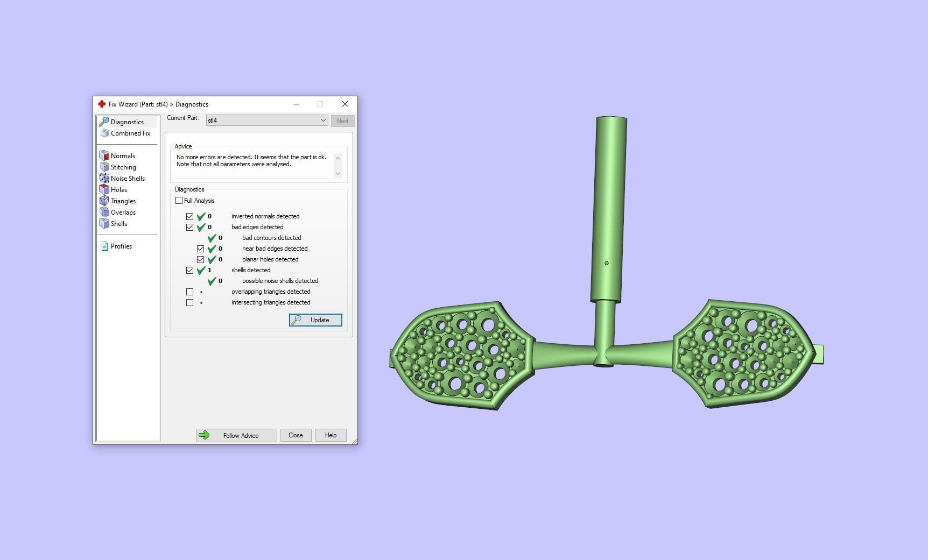Click the Follow Advice button
Screen dimensions: 928x560
pyautogui.click(x=237, y=435)
